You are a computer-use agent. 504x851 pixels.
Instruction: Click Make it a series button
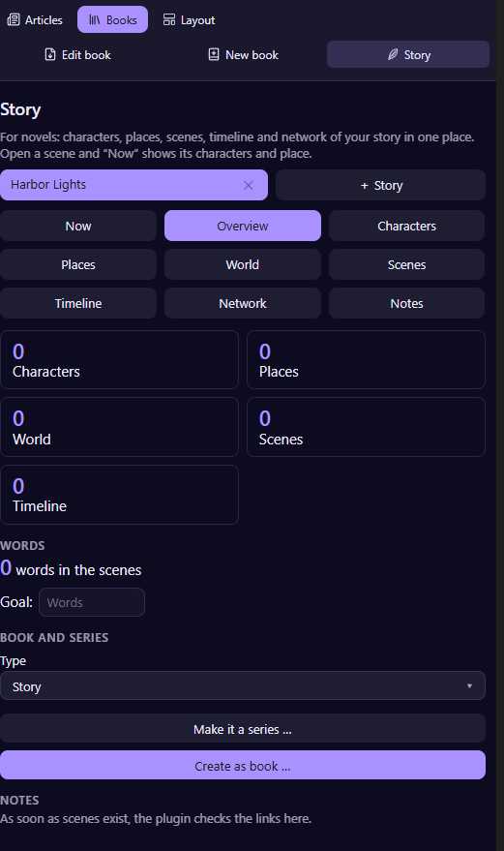click(243, 729)
